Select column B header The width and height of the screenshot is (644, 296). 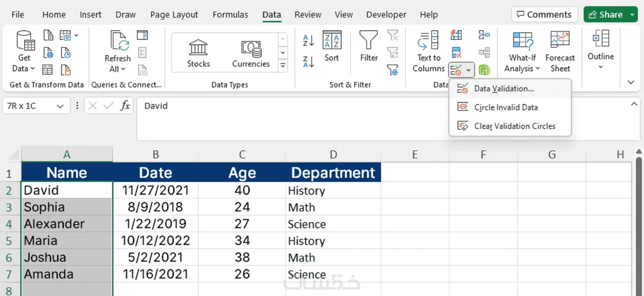(x=156, y=155)
